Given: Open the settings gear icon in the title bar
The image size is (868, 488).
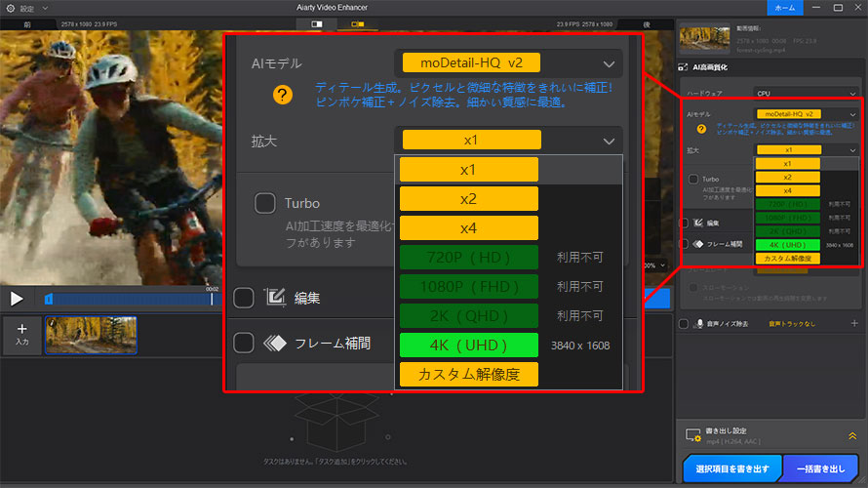Looking at the screenshot, I should point(10,9).
